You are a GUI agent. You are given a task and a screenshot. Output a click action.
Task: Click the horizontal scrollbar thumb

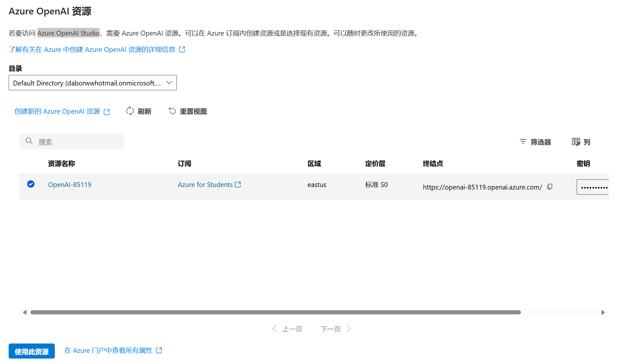tap(276, 312)
